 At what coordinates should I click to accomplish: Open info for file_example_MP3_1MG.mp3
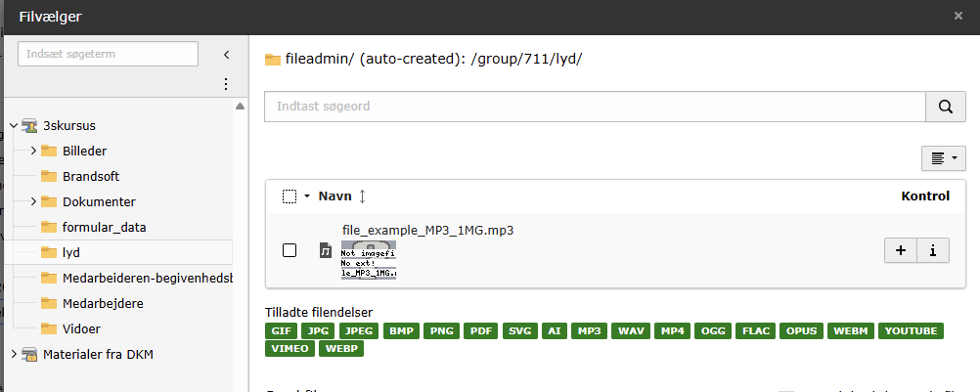pos(932,250)
